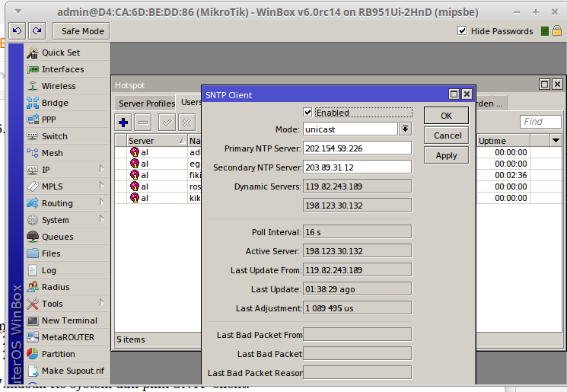Expand the MPLS submenu
This screenshot has width=567, height=392.
click(x=102, y=186)
